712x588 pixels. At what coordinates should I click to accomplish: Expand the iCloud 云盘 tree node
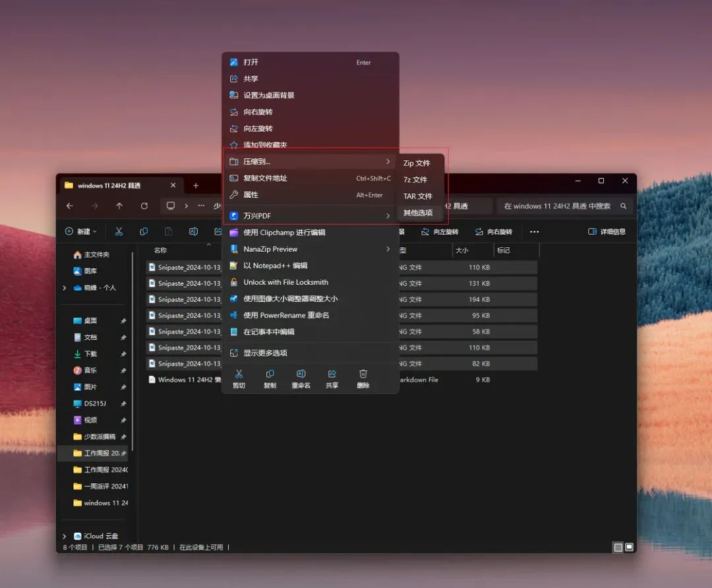pyautogui.click(x=65, y=536)
